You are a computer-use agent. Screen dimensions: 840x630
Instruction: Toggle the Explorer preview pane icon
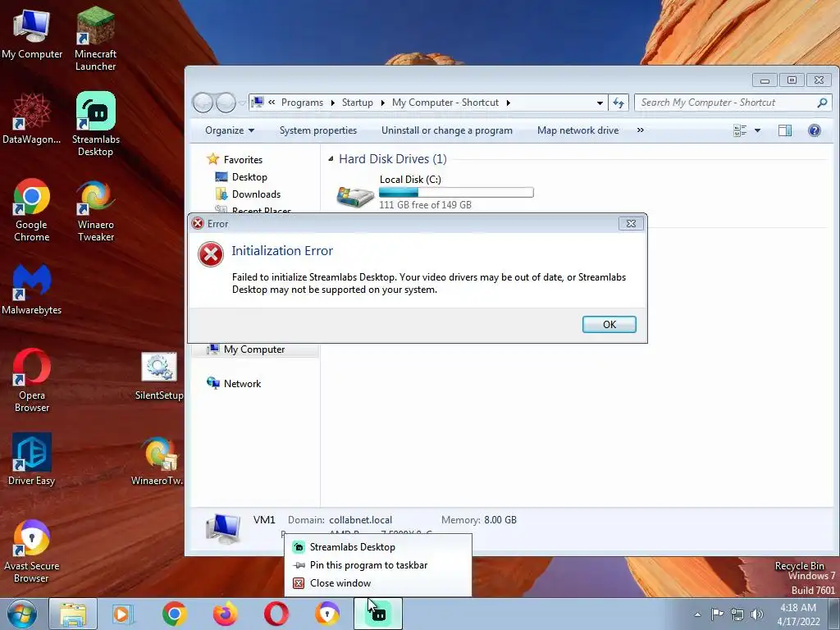click(x=785, y=130)
